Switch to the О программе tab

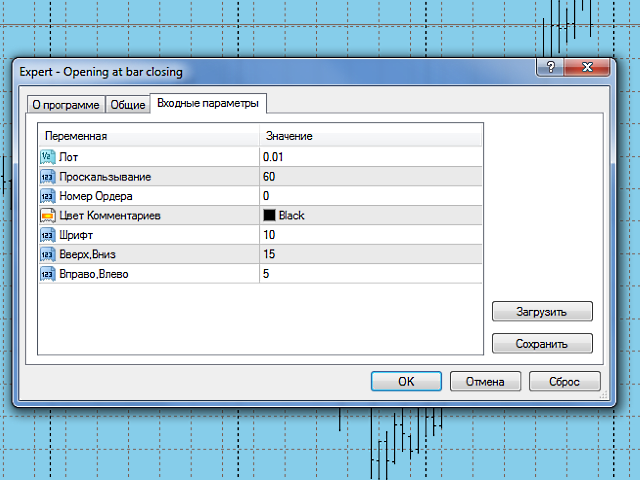[x=66, y=105]
